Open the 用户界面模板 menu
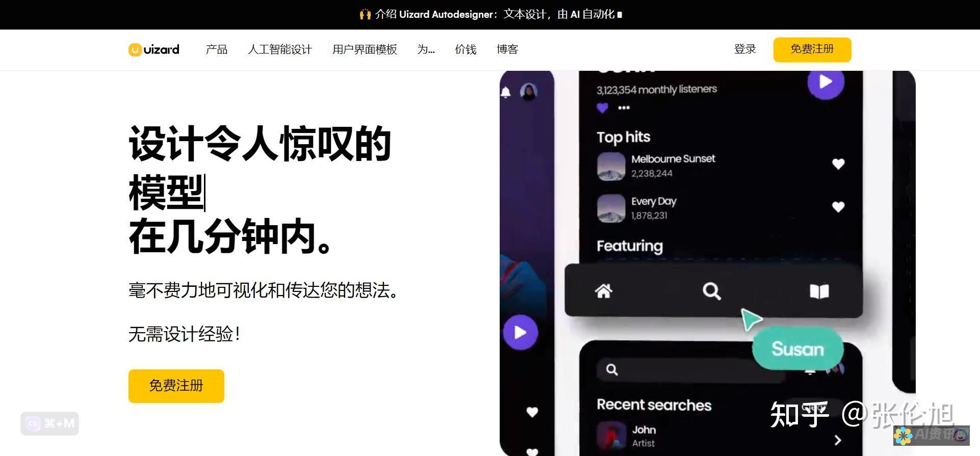This screenshot has height=456, width=980. click(365, 49)
